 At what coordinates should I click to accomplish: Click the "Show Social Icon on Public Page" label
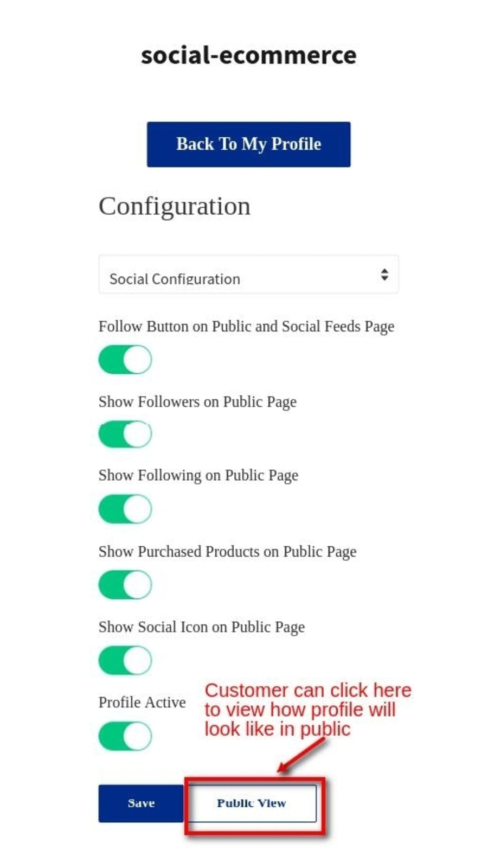(x=202, y=627)
